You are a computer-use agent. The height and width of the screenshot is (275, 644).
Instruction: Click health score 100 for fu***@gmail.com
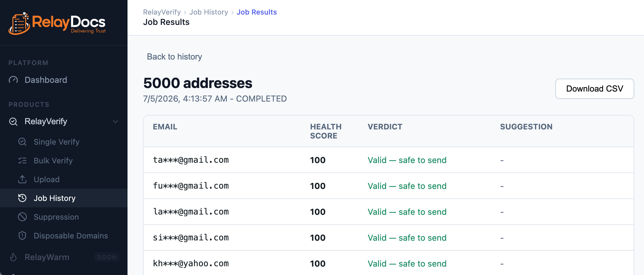point(318,186)
